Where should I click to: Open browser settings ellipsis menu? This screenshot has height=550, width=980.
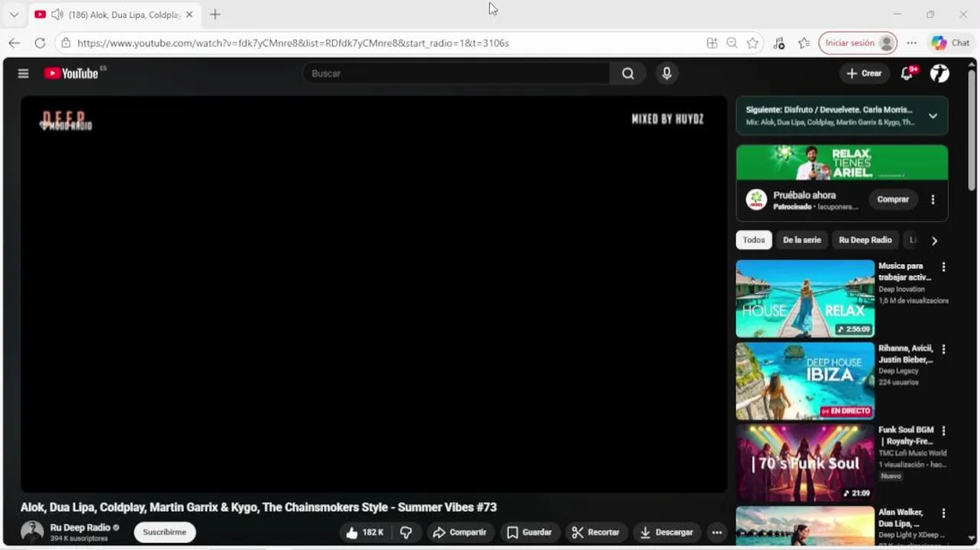click(x=912, y=43)
